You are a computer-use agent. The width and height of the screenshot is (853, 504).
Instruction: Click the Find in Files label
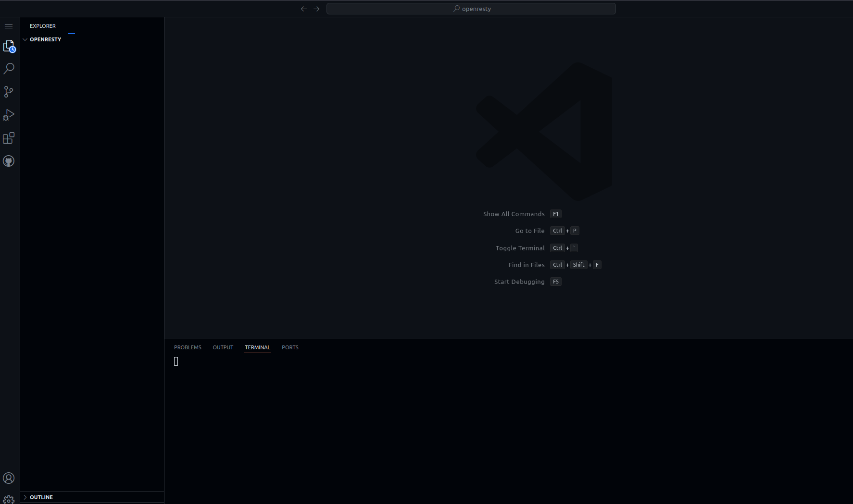[527, 265]
